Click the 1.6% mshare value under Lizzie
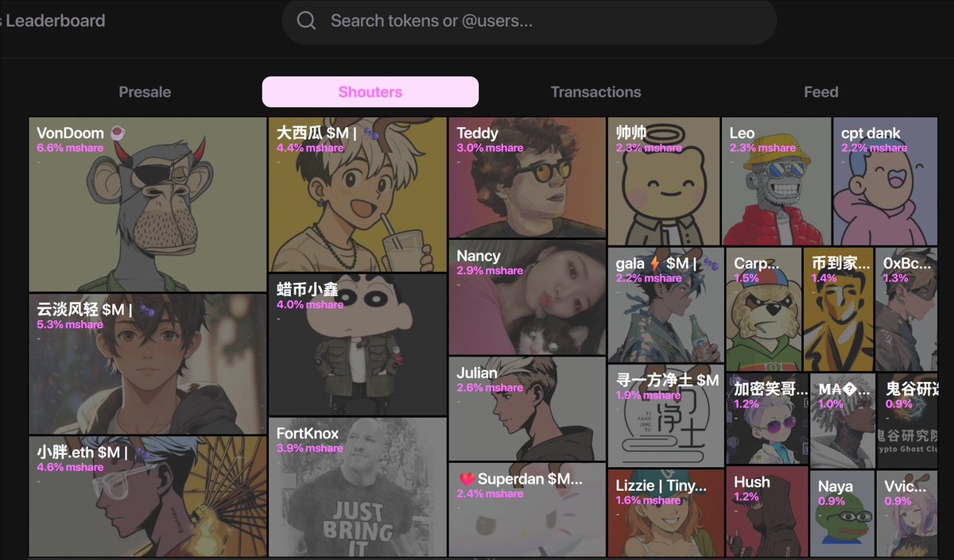Screen dimensions: 954x560 pyautogui.click(x=649, y=500)
